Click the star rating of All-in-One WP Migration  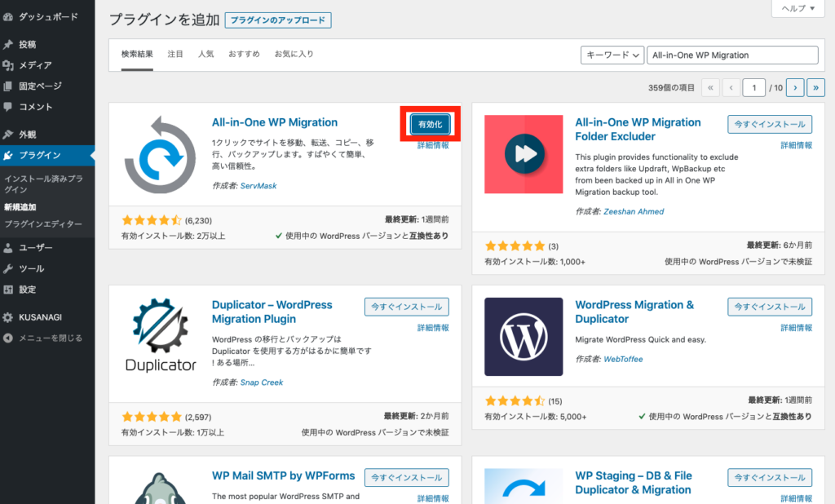(x=152, y=220)
